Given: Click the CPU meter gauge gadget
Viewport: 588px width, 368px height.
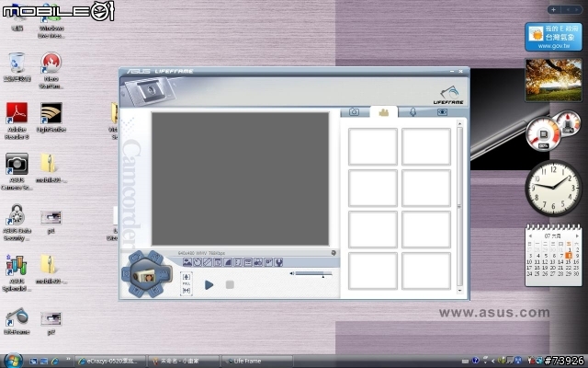Looking at the screenshot, I should point(543,133).
